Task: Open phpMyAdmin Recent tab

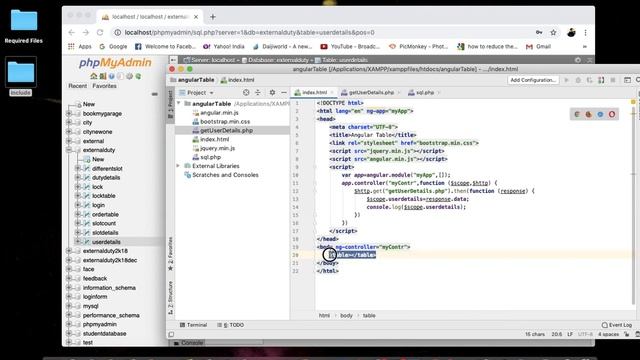Action: coord(78,86)
